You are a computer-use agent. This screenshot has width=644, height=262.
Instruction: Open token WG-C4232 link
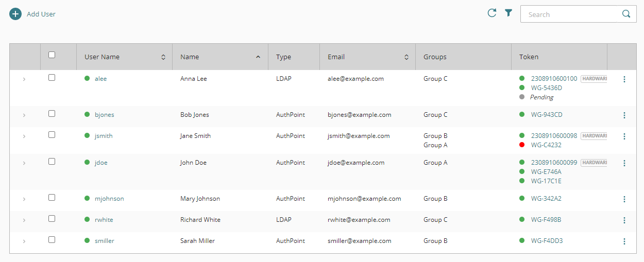tap(546, 145)
